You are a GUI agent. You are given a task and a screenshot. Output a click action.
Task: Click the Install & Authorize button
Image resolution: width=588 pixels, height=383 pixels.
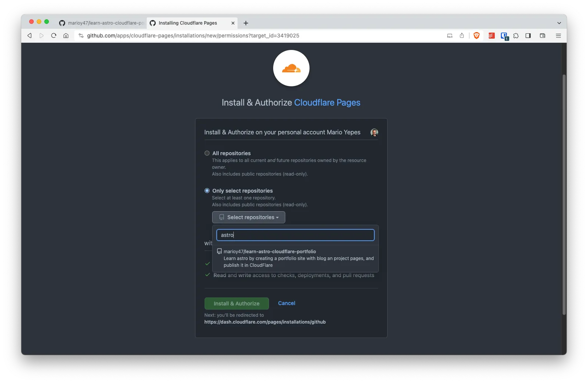[x=236, y=304]
